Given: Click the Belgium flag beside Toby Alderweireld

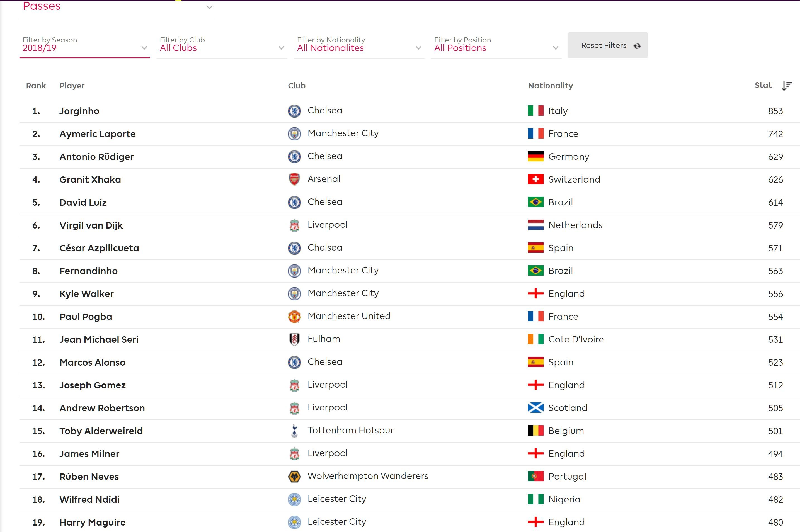Looking at the screenshot, I should (x=535, y=431).
